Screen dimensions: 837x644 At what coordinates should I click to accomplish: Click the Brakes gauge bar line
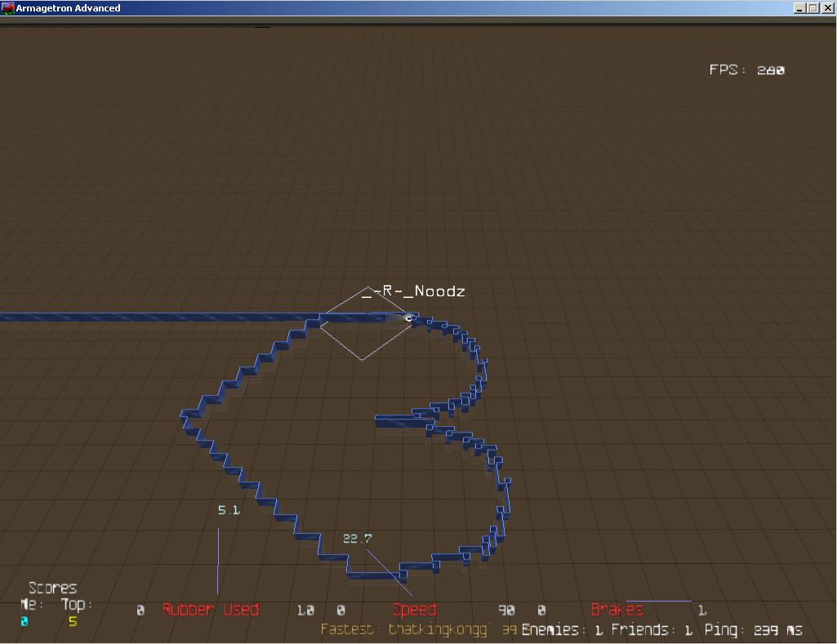point(658,602)
